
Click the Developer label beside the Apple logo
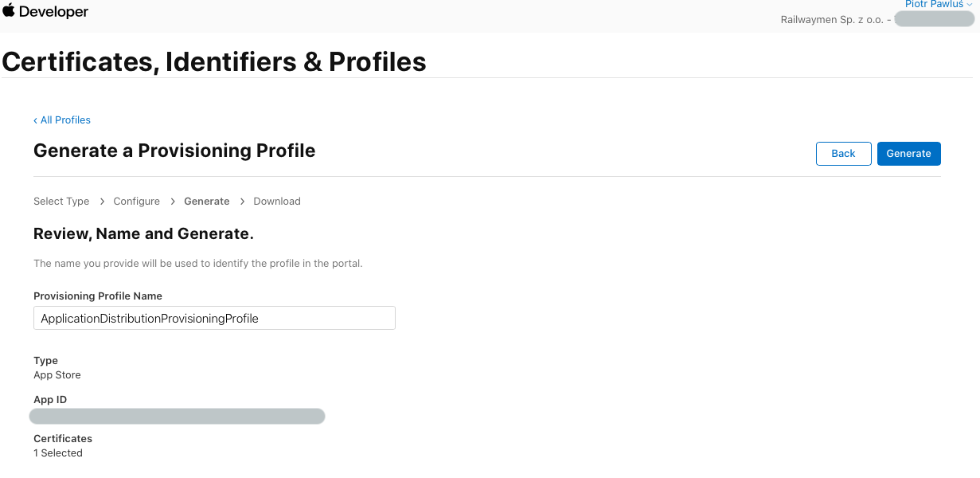53,12
